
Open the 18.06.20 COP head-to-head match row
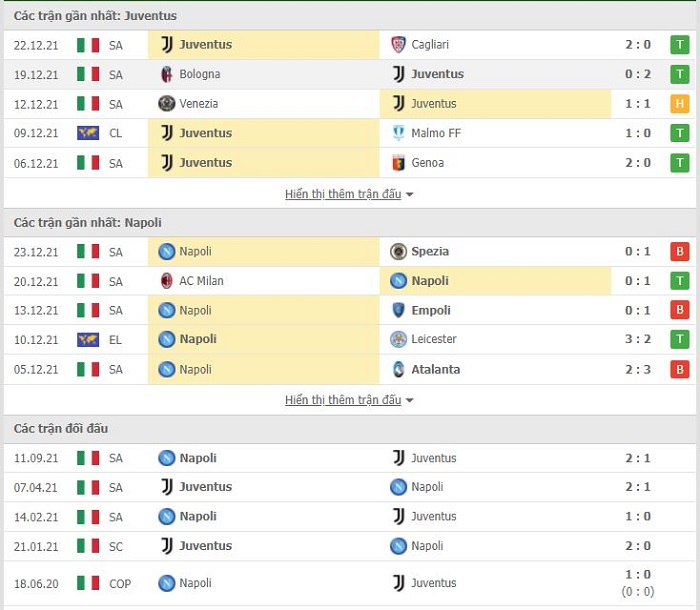pos(350,583)
